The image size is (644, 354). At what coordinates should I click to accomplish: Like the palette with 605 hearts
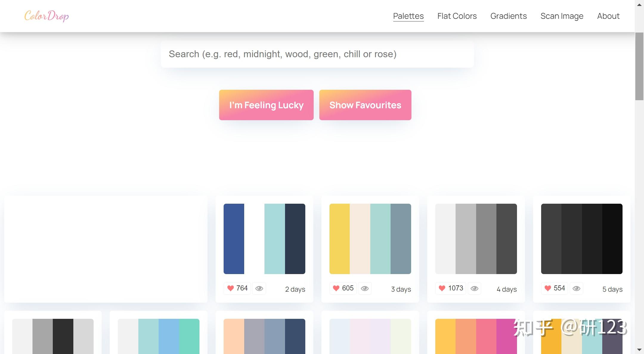[343, 288]
